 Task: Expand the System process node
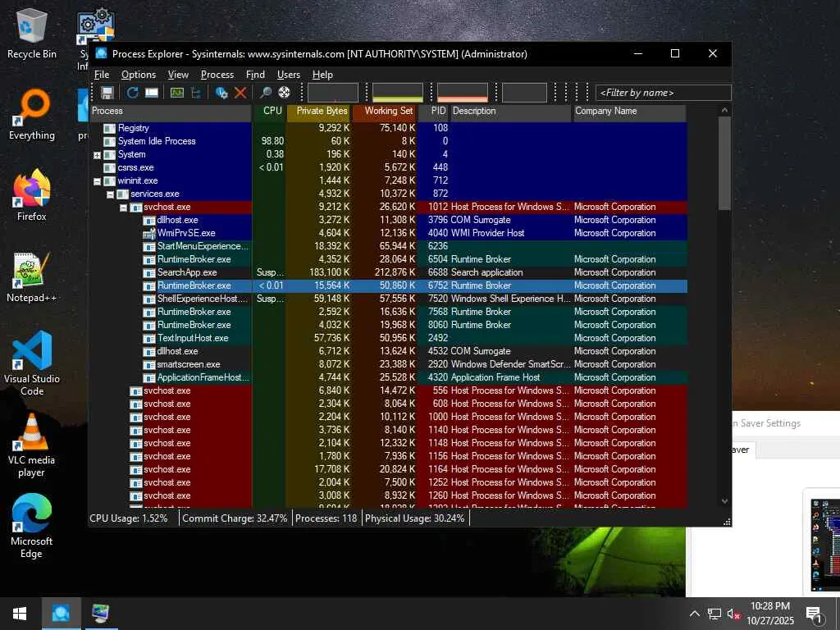click(x=97, y=155)
